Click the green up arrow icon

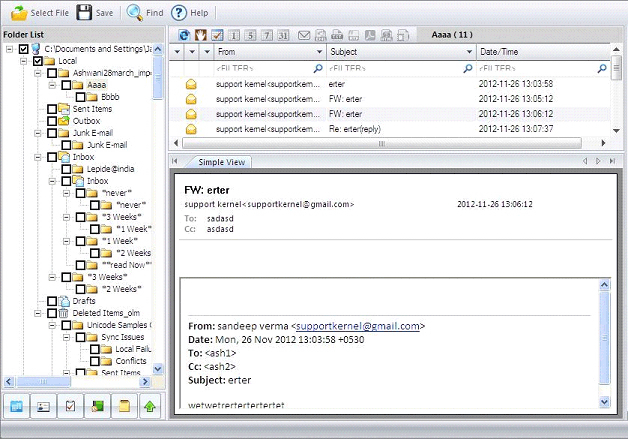coord(150,407)
